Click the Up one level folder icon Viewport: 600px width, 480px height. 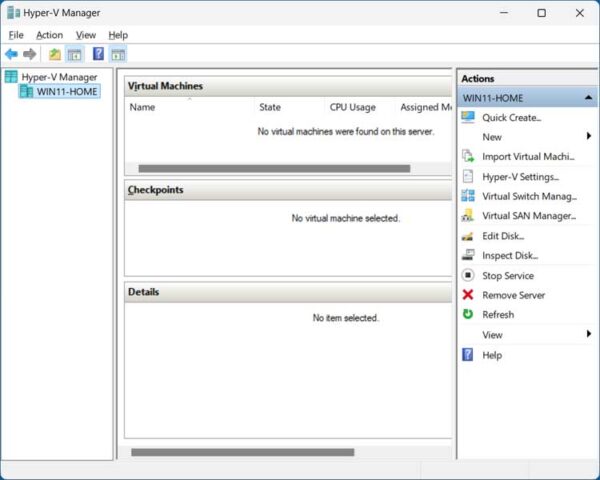click(x=55, y=54)
